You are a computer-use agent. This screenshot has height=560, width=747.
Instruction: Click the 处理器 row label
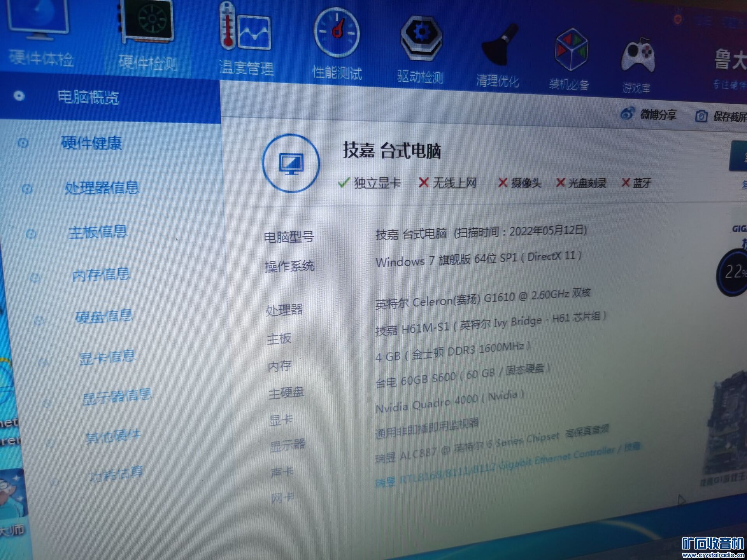284,310
